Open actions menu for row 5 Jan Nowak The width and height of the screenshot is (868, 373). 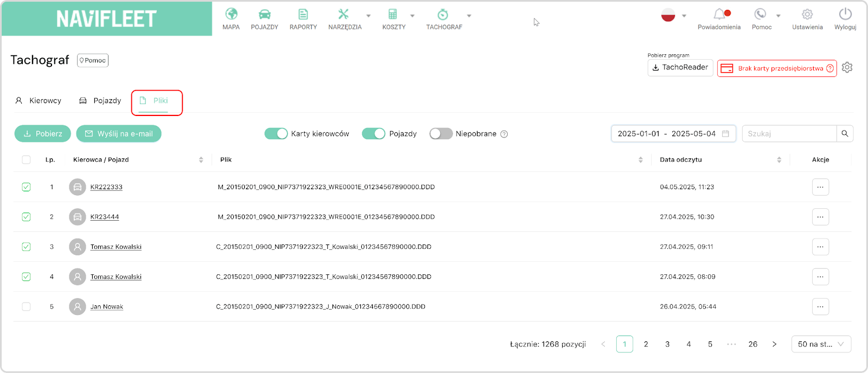point(820,307)
